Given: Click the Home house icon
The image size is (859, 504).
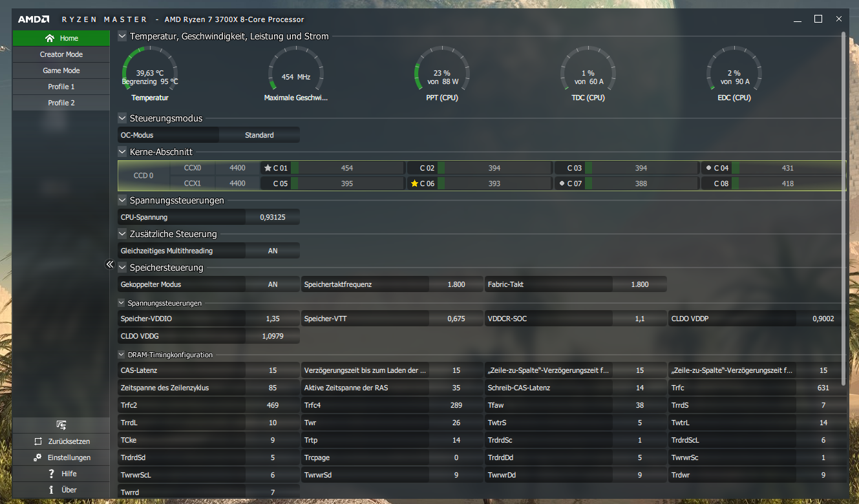Looking at the screenshot, I should (50, 38).
